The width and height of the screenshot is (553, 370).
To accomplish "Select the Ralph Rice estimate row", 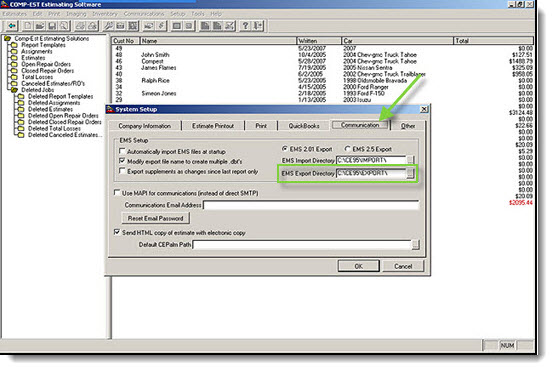I will [322, 80].
